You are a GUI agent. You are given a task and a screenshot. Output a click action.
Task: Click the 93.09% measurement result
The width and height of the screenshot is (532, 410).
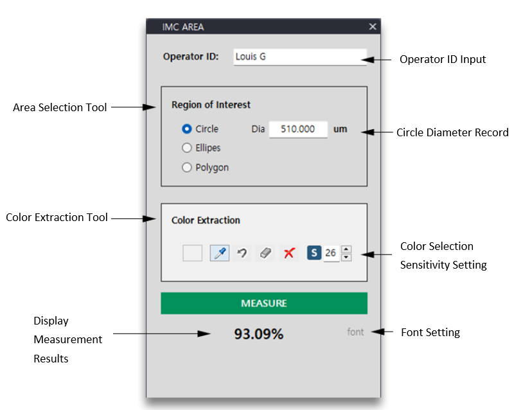pos(258,334)
